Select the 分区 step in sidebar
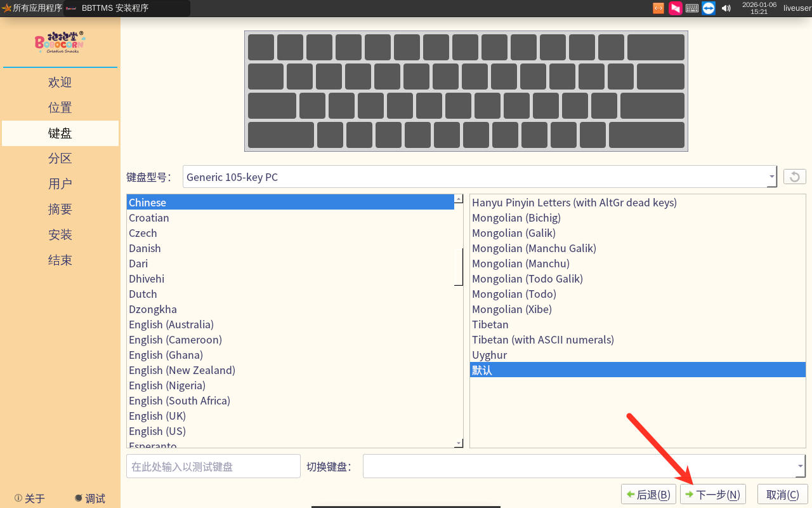Viewport: 812px width, 508px height. [x=60, y=159]
